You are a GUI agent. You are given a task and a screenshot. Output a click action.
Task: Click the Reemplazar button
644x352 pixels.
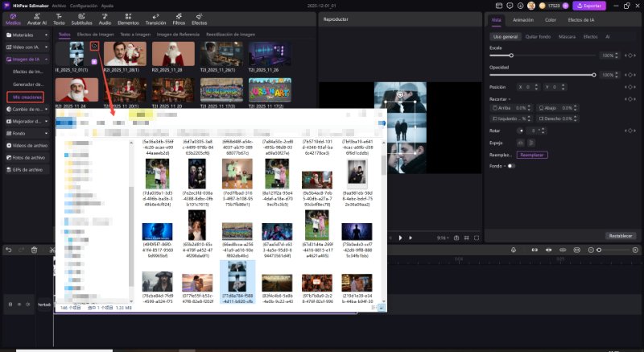pyautogui.click(x=531, y=155)
